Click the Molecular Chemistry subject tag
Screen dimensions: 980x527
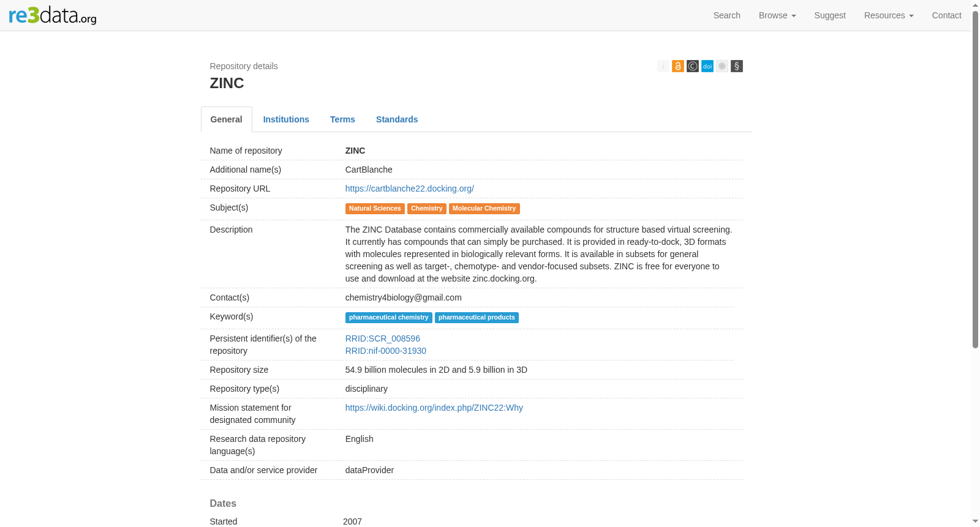tap(484, 209)
